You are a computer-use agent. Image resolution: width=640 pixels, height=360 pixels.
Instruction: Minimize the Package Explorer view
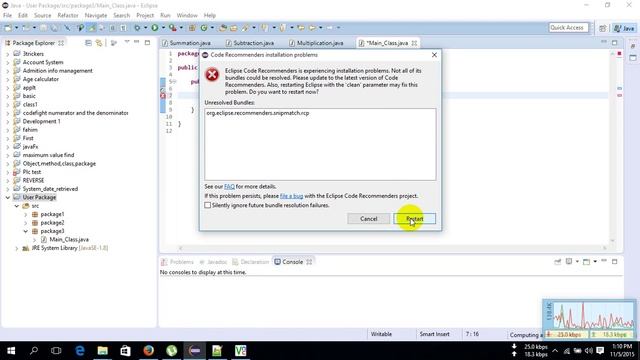(x=137, y=42)
